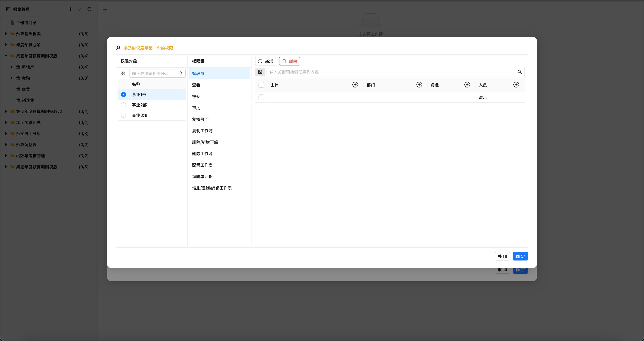This screenshot has width=644, height=341.
Task: Collapse the 集团年度预算编制模版 folder
Action: point(6,56)
